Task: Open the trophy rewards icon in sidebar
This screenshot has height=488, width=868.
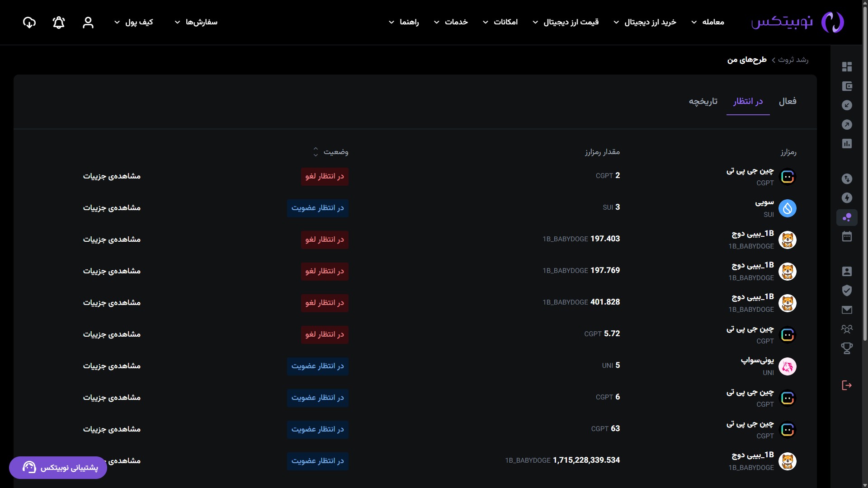Action: (847, 348)
